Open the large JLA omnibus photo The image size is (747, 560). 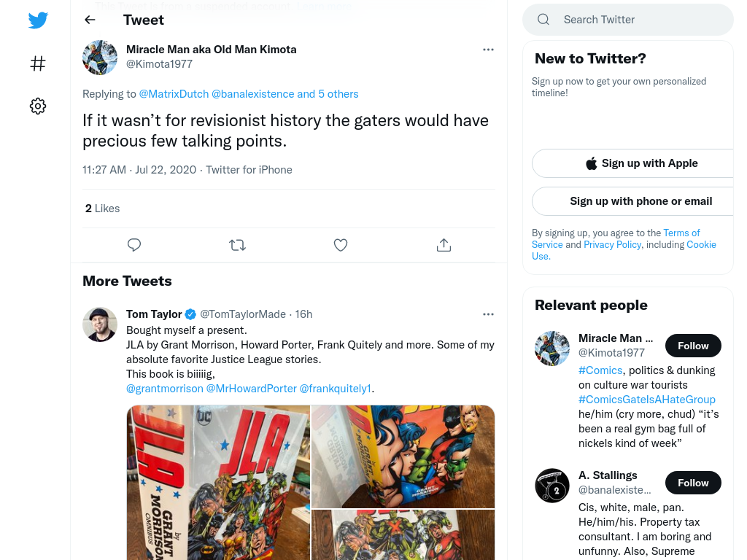click(x=218, y=483)
